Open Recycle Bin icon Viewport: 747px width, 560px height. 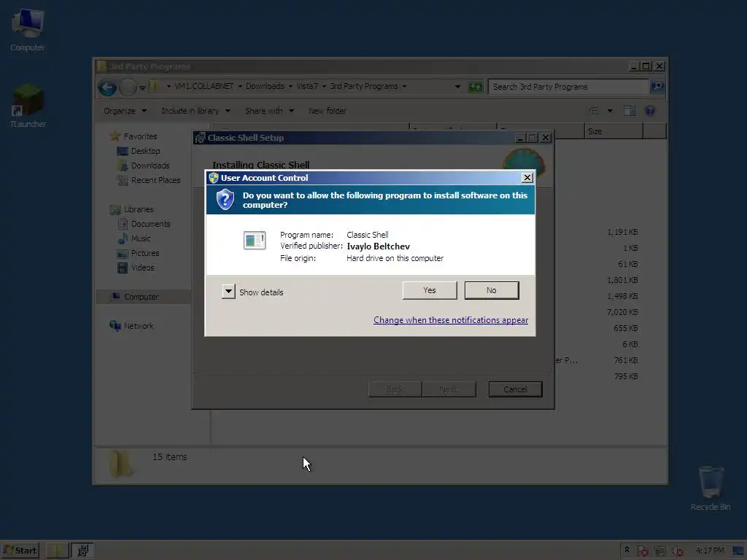[x=711, y=488]
